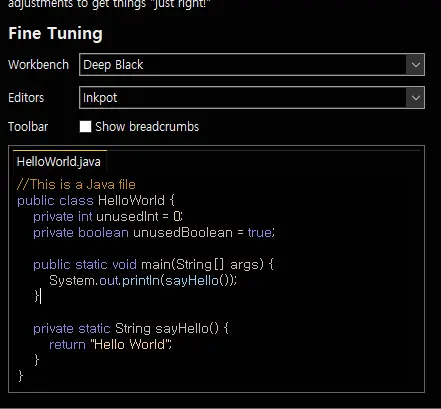Click the 'Toolbar' label
Screen dimensions: 441x409
(x=28, y=127)
